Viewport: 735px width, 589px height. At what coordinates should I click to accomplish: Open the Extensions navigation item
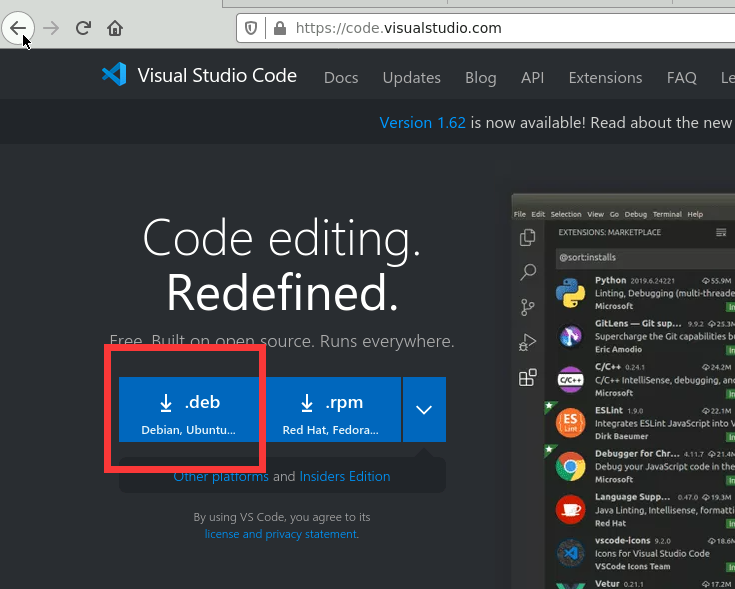605,77
